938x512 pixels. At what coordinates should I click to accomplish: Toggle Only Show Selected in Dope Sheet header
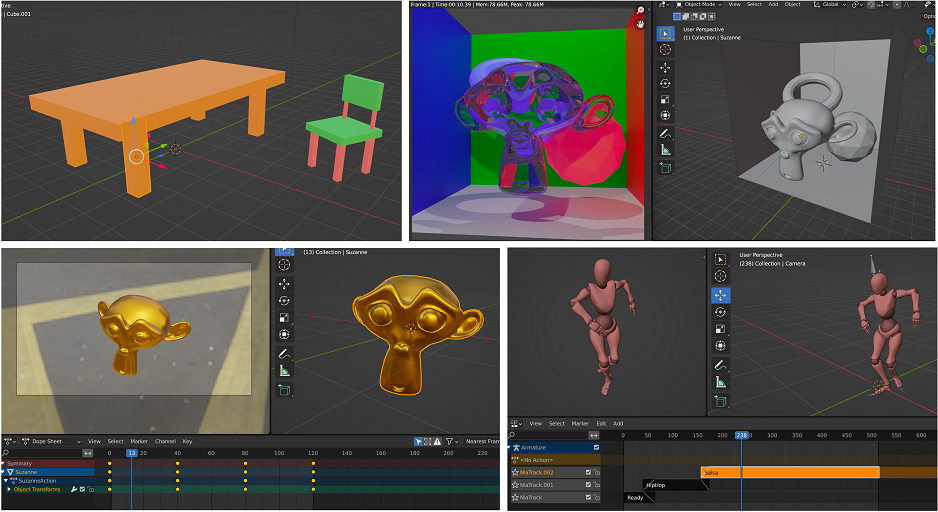pos(418,441)
